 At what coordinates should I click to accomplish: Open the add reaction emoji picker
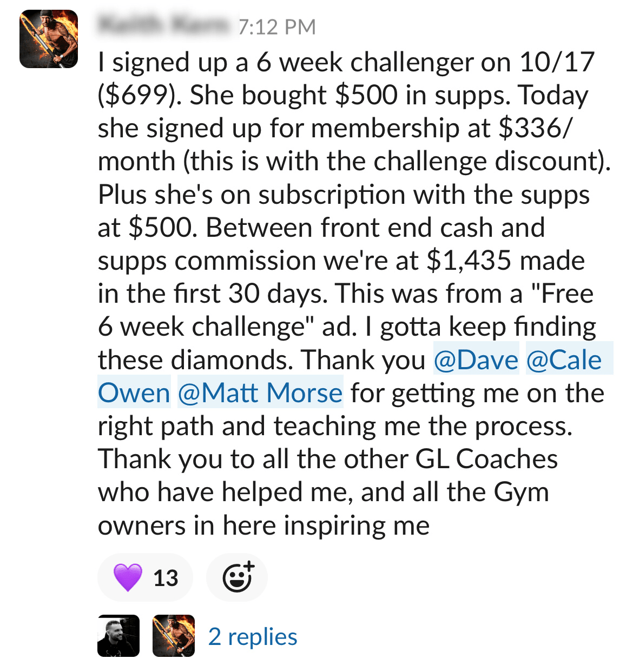238,577
